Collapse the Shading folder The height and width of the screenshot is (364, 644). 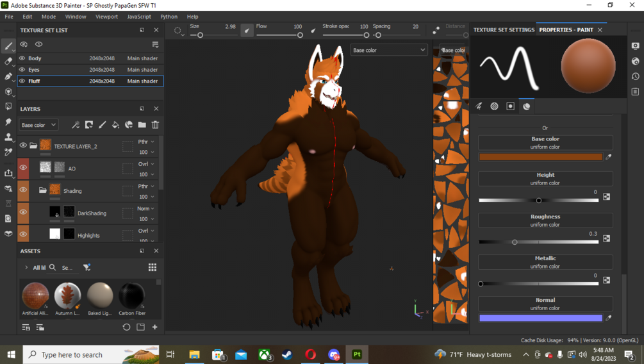43,190
